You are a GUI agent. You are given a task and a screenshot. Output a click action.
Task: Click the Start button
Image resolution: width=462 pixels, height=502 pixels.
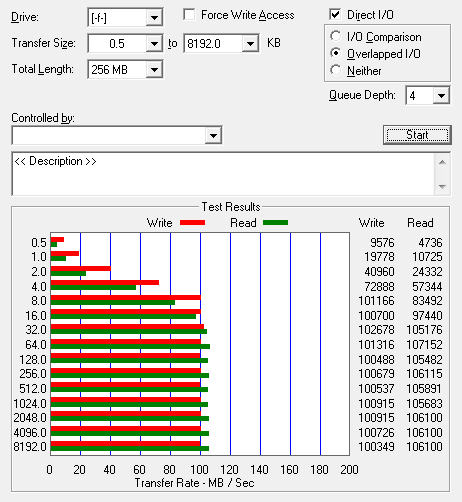click(417, 135)
